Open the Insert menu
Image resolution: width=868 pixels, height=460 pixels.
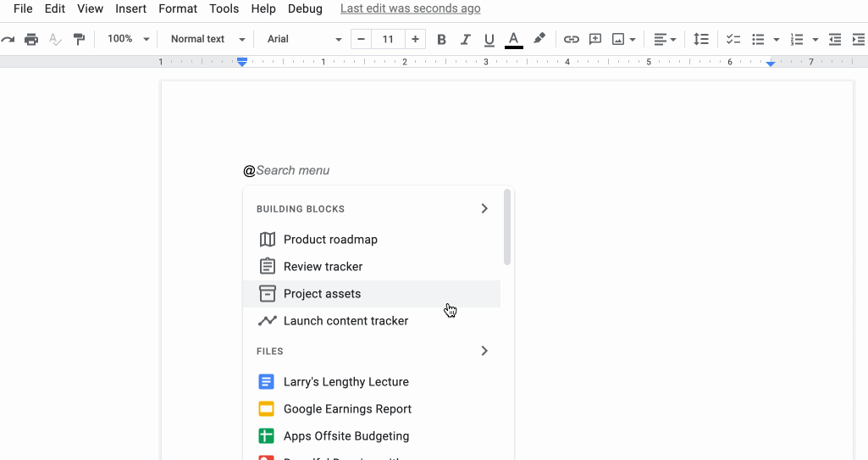tap(130, 8)
